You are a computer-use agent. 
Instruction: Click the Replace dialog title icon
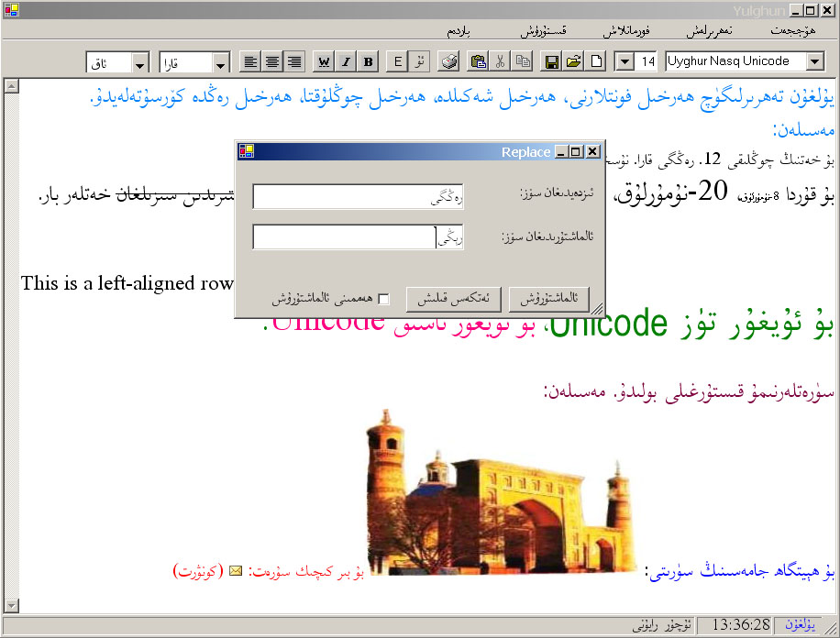(x=247, y=151)
